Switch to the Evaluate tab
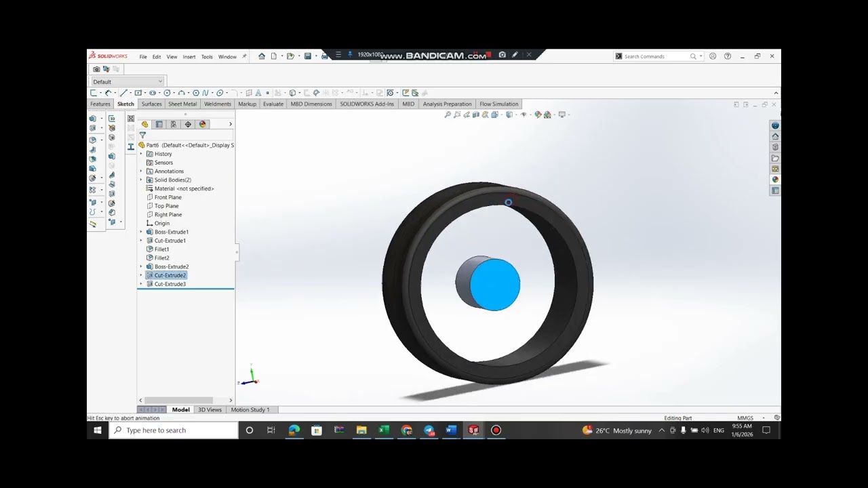This screenshot has width=868, height=488. tap(273, 104)
